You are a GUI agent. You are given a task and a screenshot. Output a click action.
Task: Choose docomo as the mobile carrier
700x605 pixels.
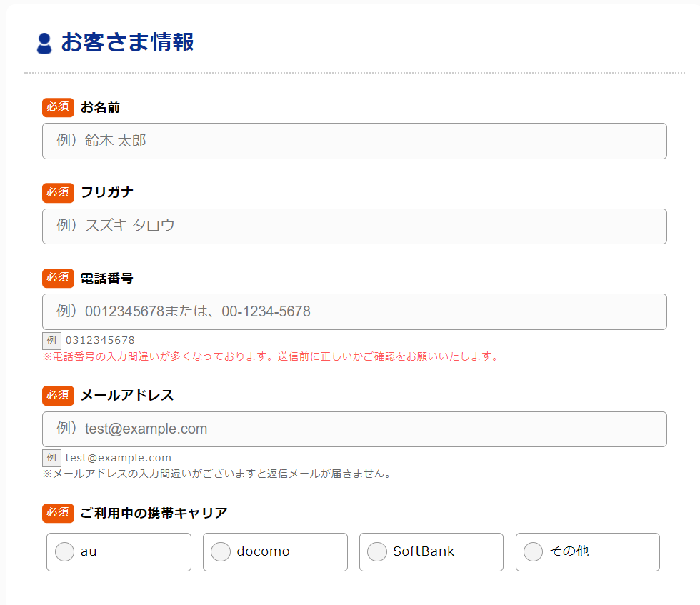(x=221, y=552)
